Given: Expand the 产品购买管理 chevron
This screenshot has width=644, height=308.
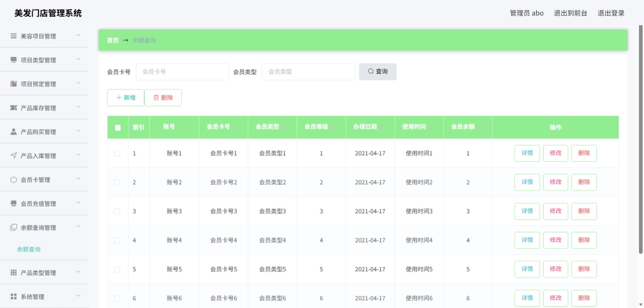Looking at the screenshot, I should pyautogui.click(x=78, y=131).
